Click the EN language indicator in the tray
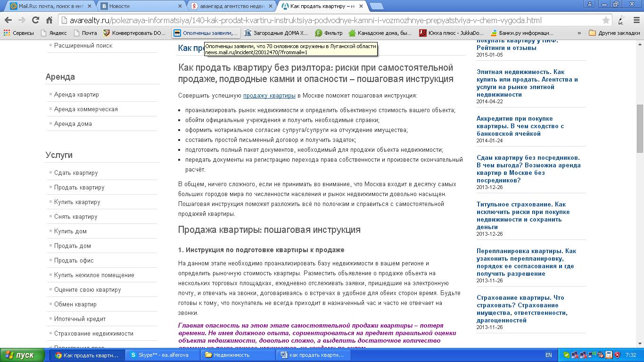 tap(549, 355)
